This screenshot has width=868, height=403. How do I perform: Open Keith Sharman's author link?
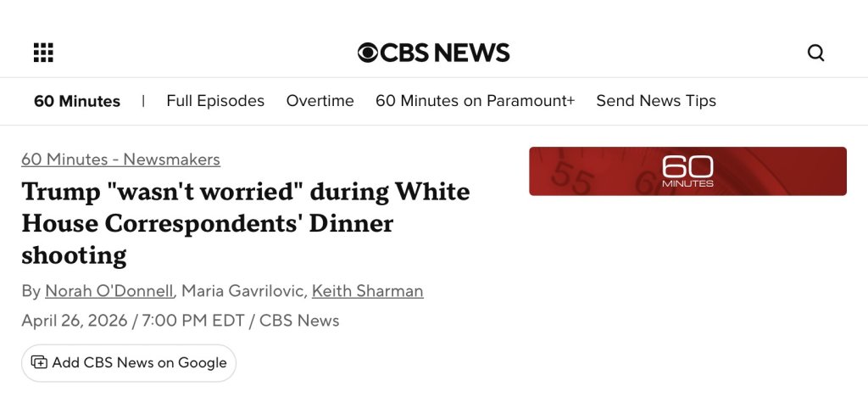point(368,291)
